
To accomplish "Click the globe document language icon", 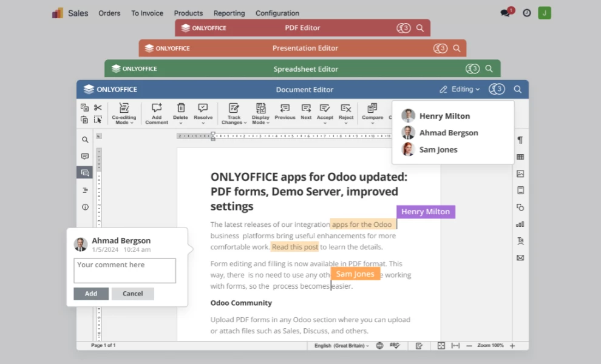I will [379, 346].
